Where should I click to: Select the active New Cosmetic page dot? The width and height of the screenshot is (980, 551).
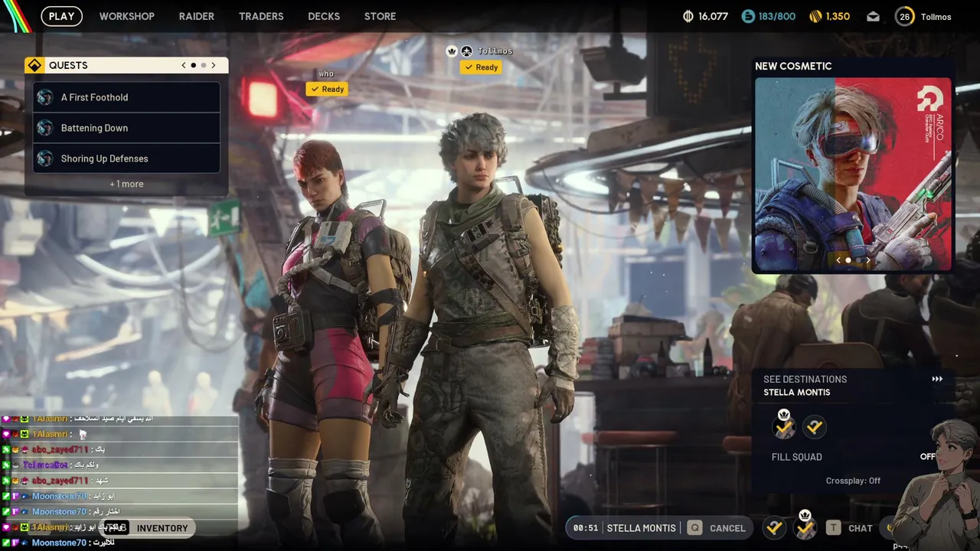pyautogui.click(x=848, y=260)
